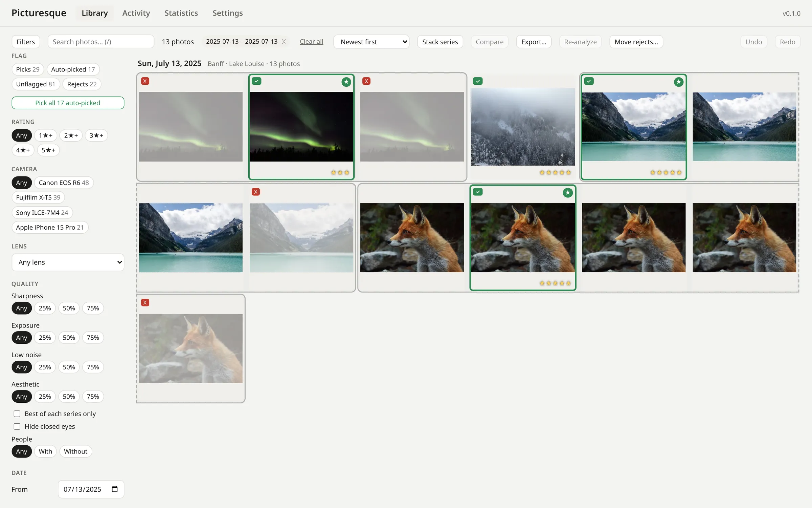Switch to the Activity tab

136,13
